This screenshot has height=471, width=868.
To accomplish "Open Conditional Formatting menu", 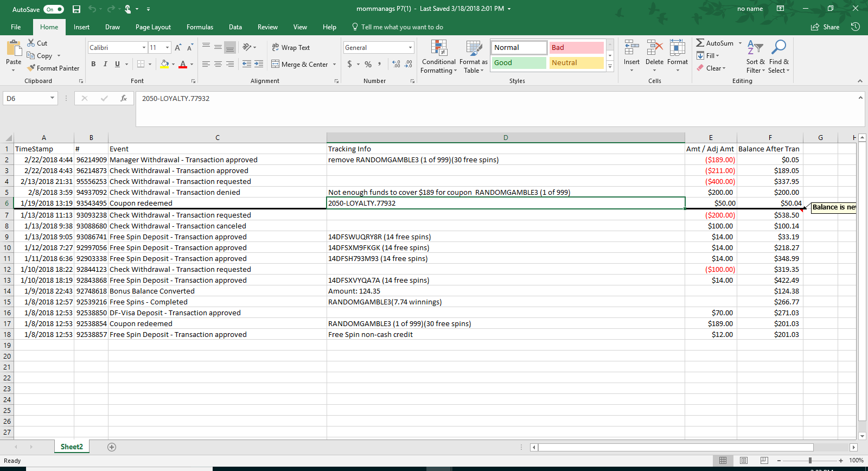I will tap(439, 57).
